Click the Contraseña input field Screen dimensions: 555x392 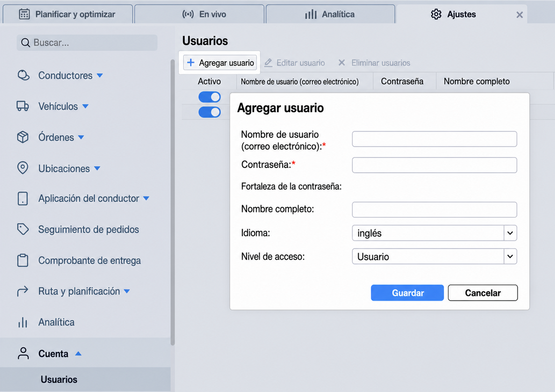tap(434, 165)
